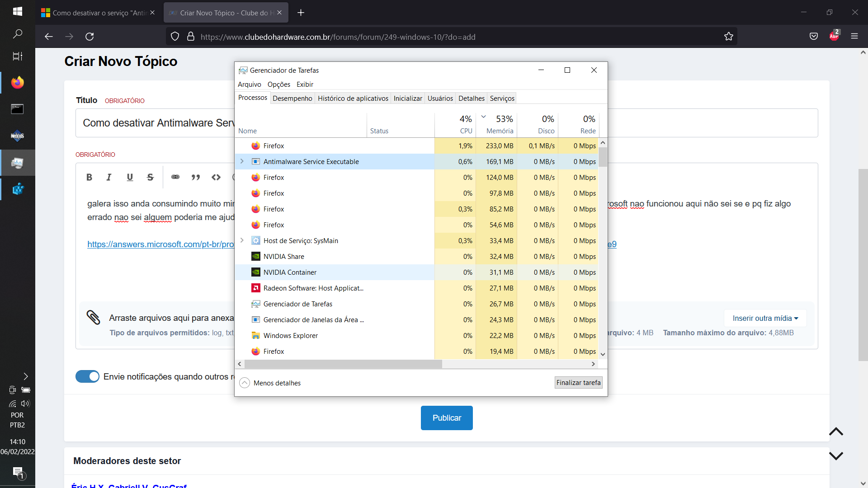Switch to the Serviços tab
The image size is (868, 488).
[x=502, y=99]
